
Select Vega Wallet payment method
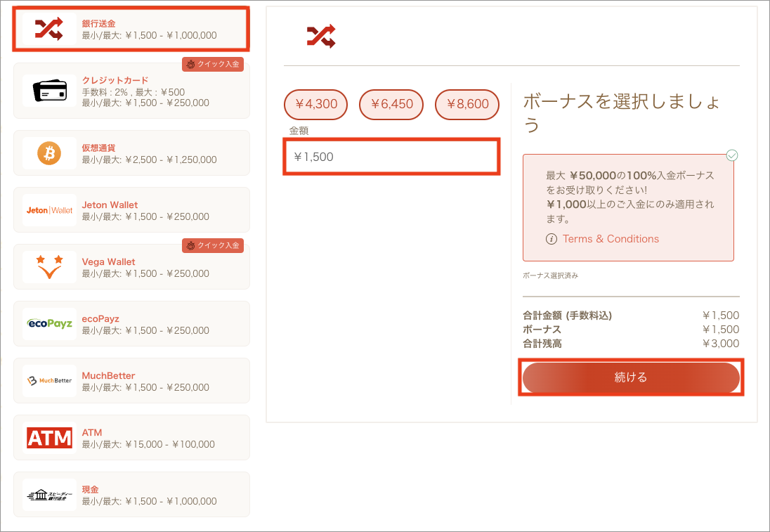coord(131,267)
